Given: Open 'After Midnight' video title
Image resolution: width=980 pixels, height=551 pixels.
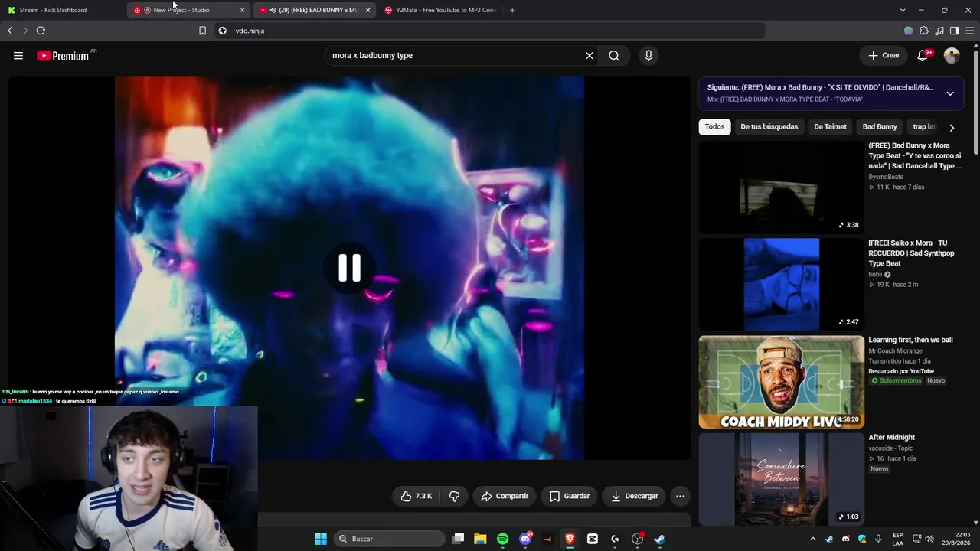Looking at the screenshot, I should coord(891,438).
